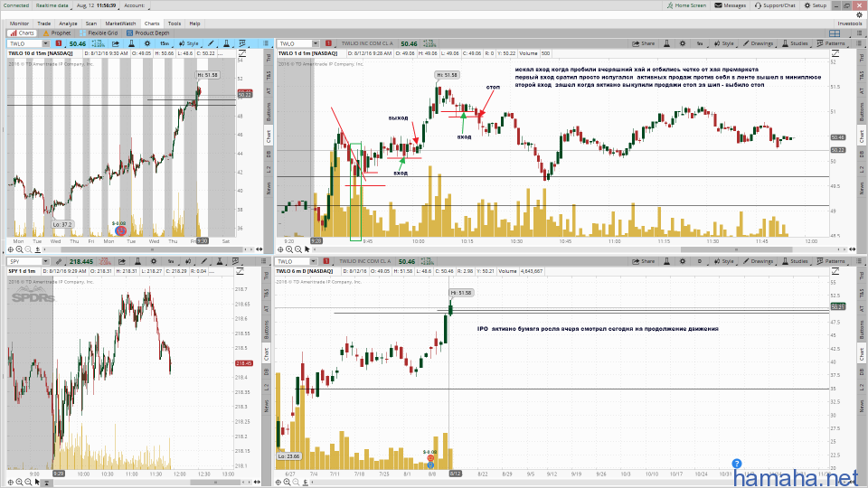Click the zoom-out magnifier under the 1m TWLO chart
The width and height of the screenshot is (868, 488).
click(297, 249)
